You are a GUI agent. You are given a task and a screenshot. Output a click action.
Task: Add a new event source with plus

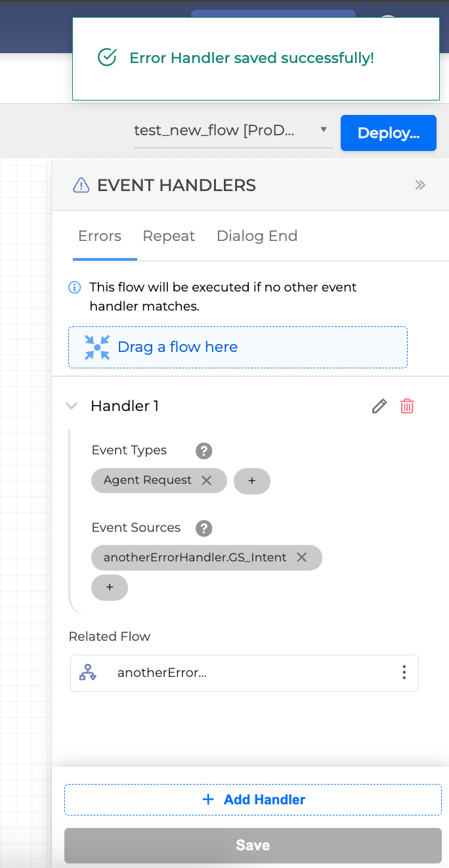pyautogui.click(x=110, y=588)
